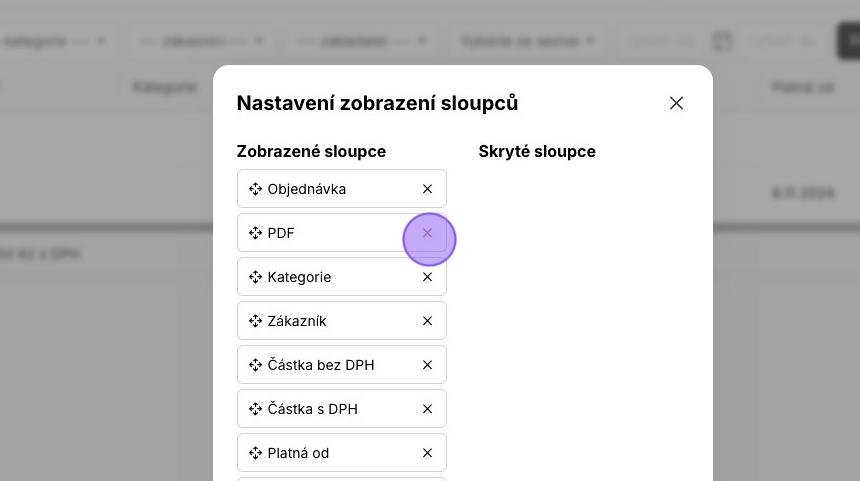Viewport: 860px width, 481px height.
Task: Remove the Platná od column
Action: pos(427,453)
